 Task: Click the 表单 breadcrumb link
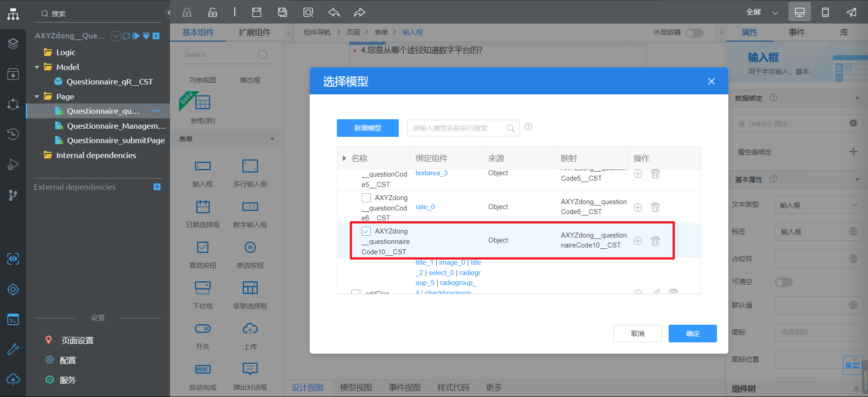coord(381,33)
